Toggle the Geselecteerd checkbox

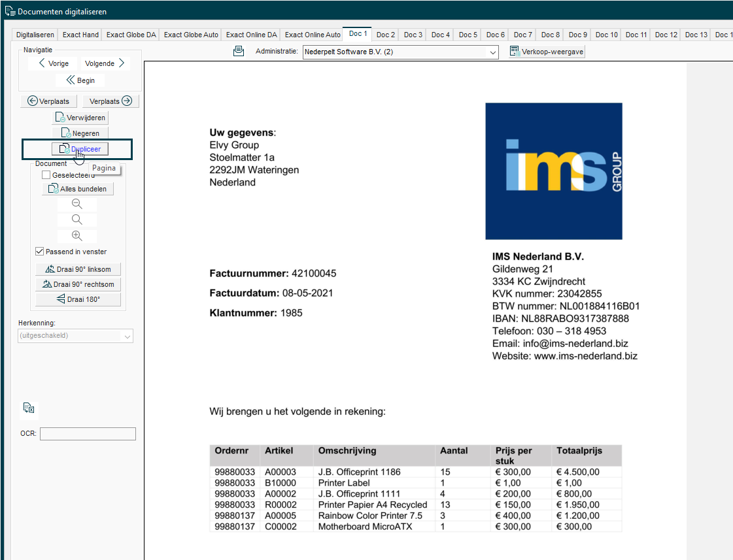[46, 175]
